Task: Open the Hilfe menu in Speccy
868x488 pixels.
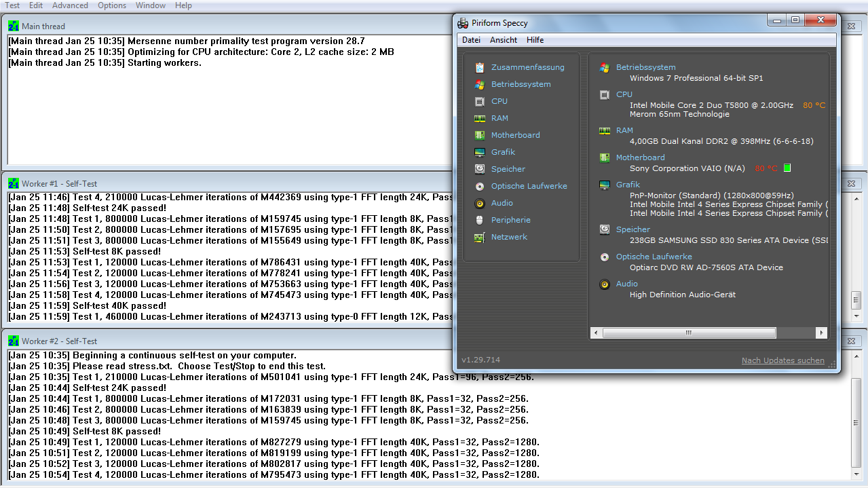Action: 535,40
